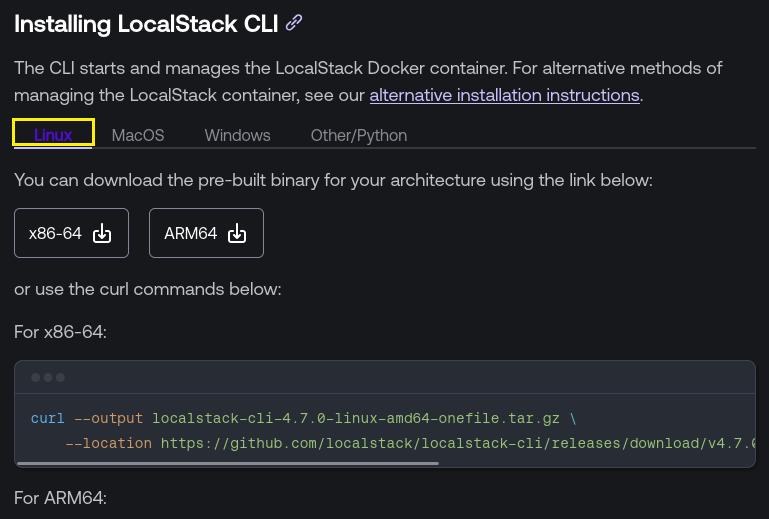Click the heading anchor link icon
This screenshot has height=519, width=769.
click(x=294, y=23)
